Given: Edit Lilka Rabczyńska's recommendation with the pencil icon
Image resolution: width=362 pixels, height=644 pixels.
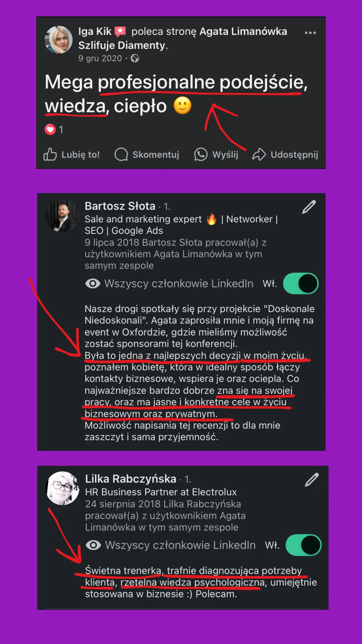Looking at the screenshot, I should click(312, 480).
